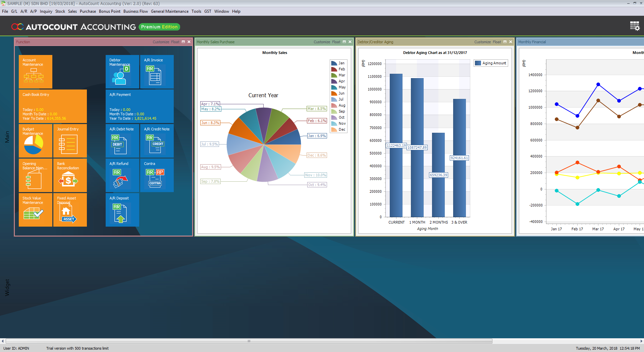This screenshot has height=352, width=644.
Task: Open the Business Flow menu
Action: 136,11
